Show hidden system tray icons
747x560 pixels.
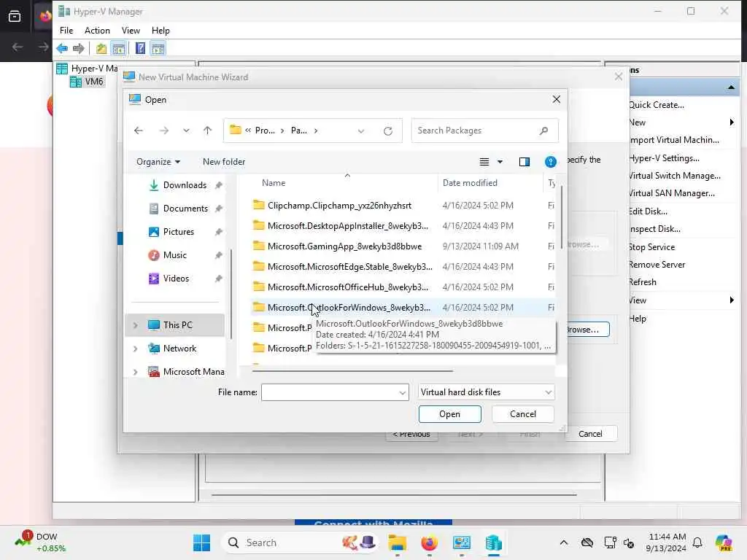564,542
